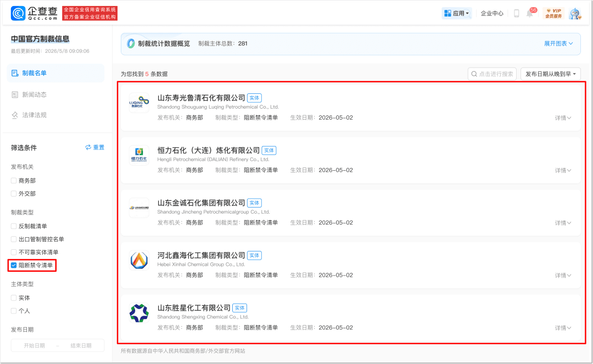Enable the 反制裁清单 filter
593x364 pixels.
14,226
